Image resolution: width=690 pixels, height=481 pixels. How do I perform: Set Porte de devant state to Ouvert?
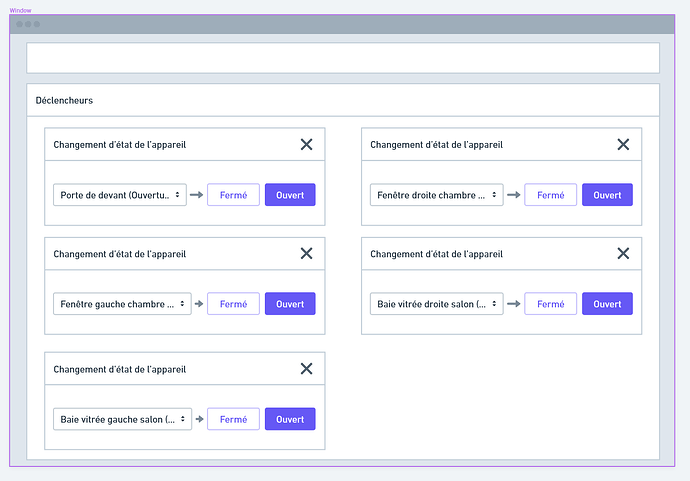click(290, 195)
